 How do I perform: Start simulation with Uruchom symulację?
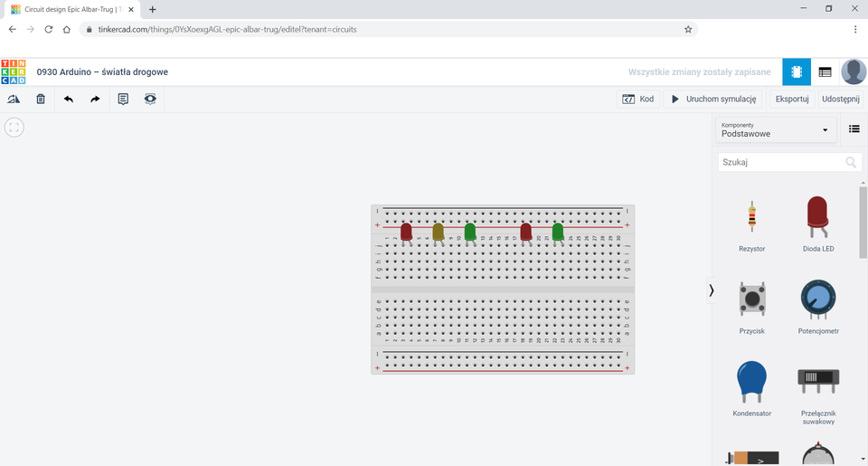click(713, 100)
